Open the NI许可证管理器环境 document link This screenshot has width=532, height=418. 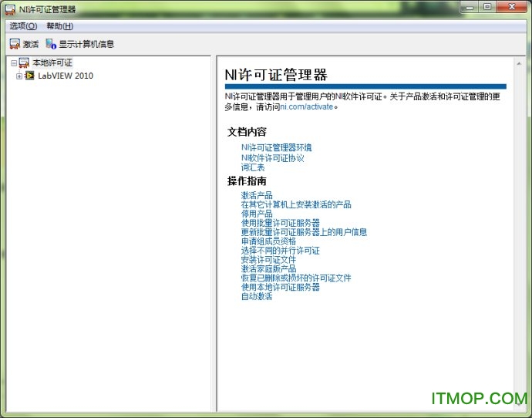[x=277, y=147]
